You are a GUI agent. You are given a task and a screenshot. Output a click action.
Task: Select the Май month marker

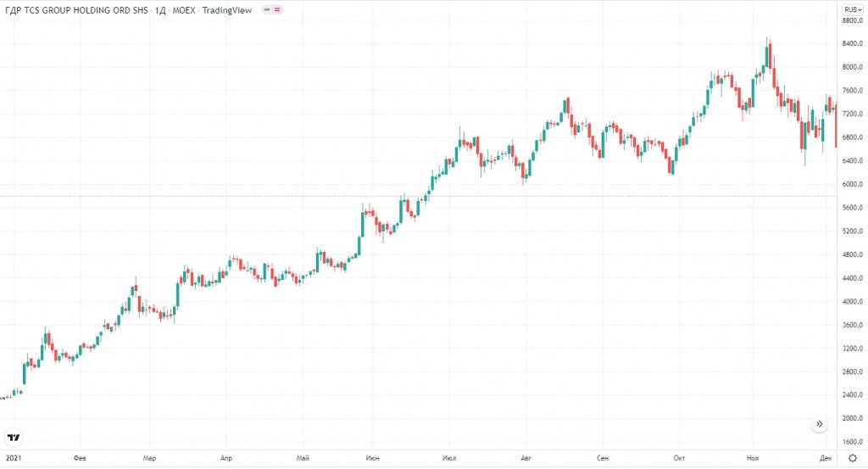pyautogui.click(x=303, y=457)
